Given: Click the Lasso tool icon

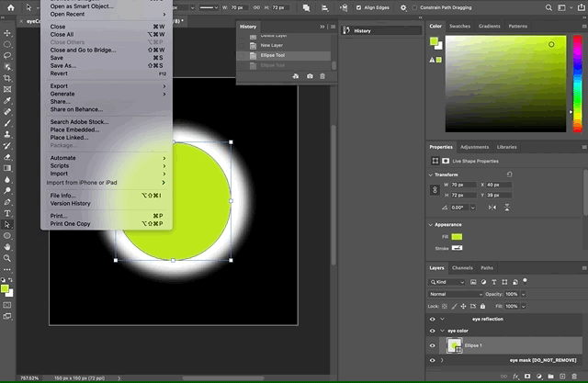Looking at the screenshot, I should [7, 55].
